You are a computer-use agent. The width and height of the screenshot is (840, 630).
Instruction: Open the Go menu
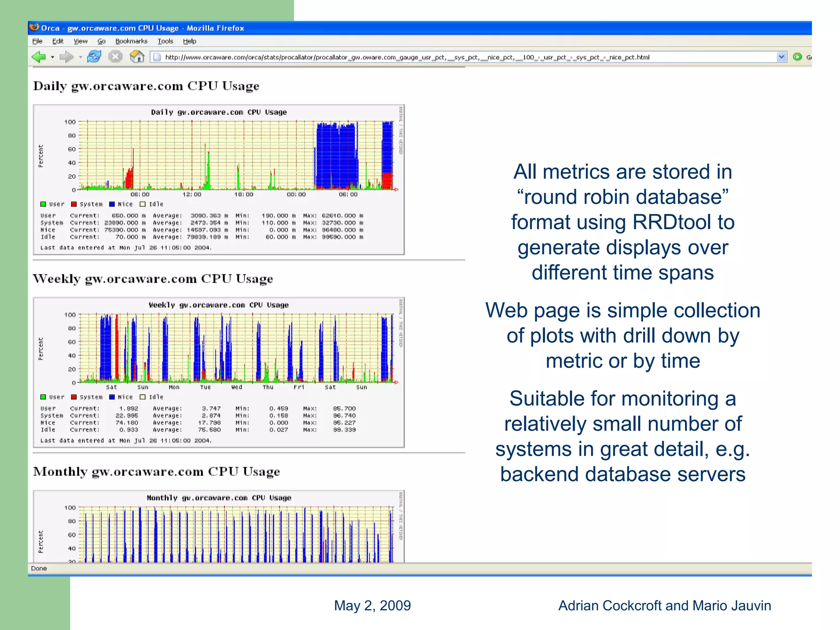pos(101,41)
